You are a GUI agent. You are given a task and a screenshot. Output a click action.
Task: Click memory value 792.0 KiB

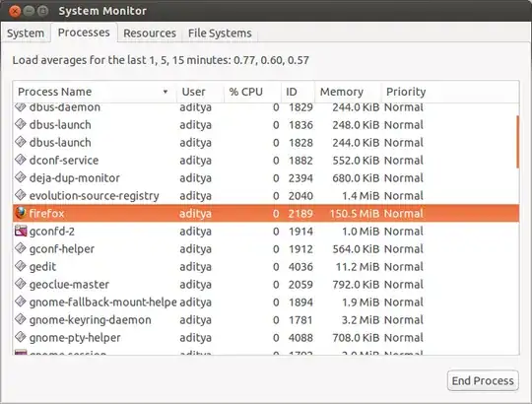pos(356,284)
